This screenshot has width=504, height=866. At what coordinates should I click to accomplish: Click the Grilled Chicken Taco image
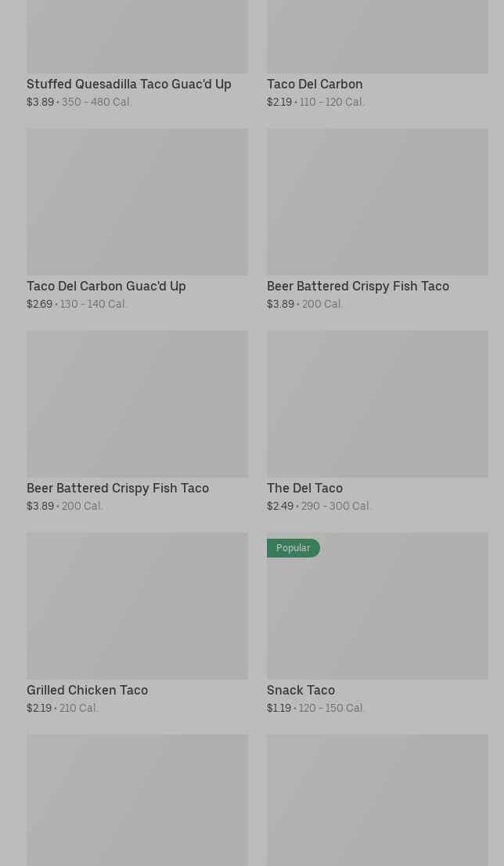(x=137, y=606)
